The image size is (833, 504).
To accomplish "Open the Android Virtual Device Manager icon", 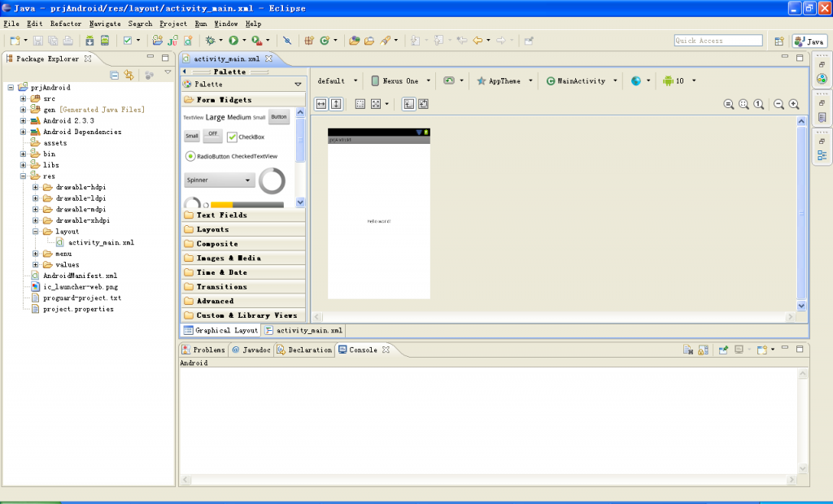I will [105, 41].
